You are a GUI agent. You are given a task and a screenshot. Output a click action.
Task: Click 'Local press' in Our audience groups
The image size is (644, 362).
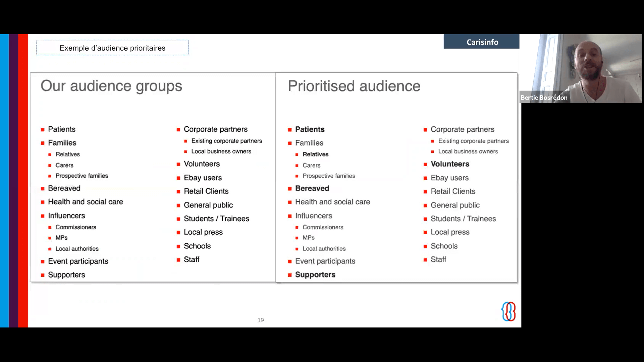click(203, 232)
